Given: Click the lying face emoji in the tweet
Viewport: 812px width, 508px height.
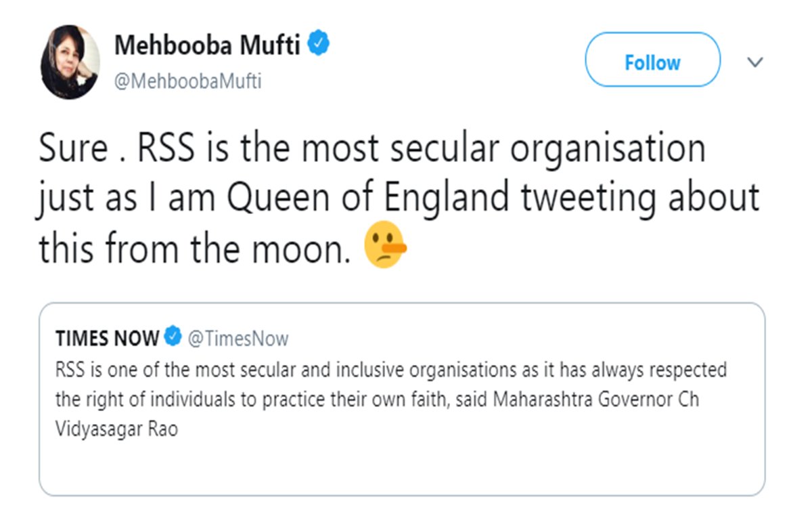Looking at the screenshot, I should coord(384,247).
